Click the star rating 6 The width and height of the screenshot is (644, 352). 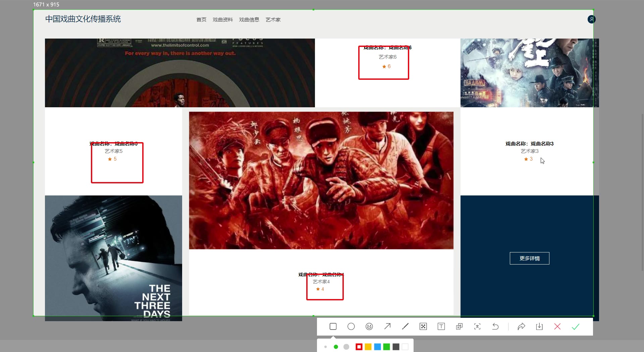[386, 66]
